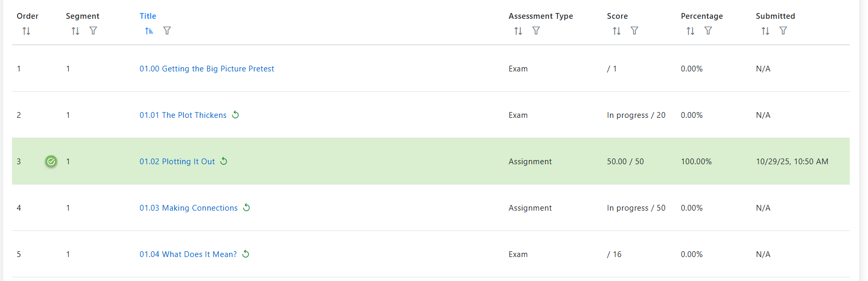Click the Title column header
This screenshot has height=281, width=868.
148,16
